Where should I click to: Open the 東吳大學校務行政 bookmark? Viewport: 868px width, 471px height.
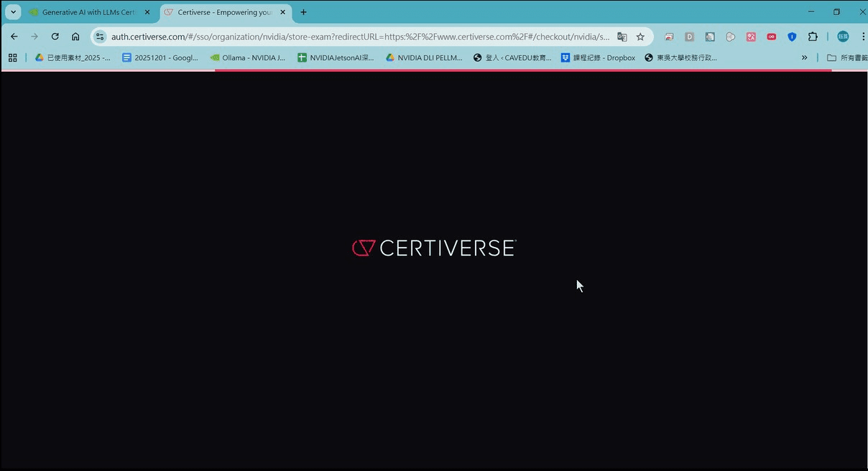680,57
